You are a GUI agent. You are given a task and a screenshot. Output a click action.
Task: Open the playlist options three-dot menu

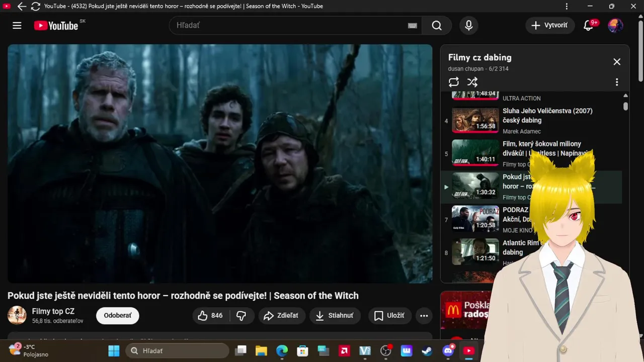[617, 82]
